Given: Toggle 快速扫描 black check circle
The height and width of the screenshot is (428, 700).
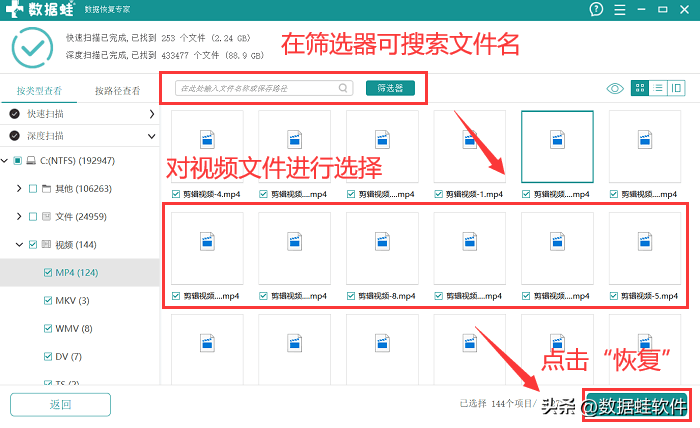Looking at the screenshot, I should (x=15, y=114).
